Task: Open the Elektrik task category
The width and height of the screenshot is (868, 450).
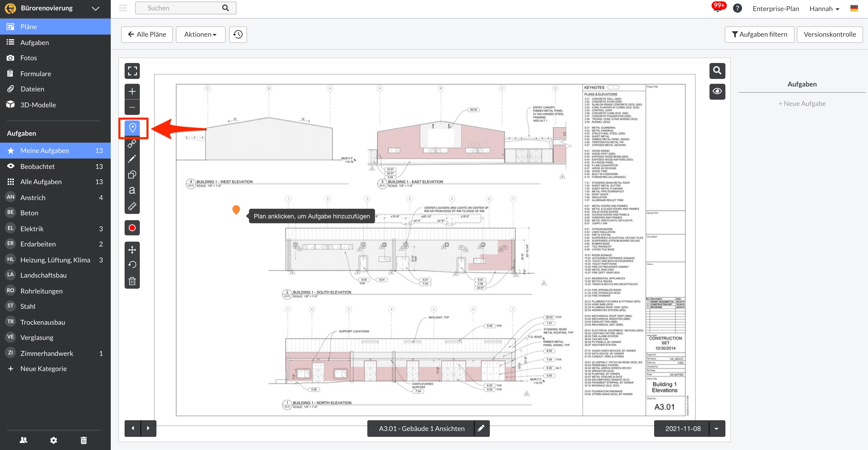Action: coord(32,229)
